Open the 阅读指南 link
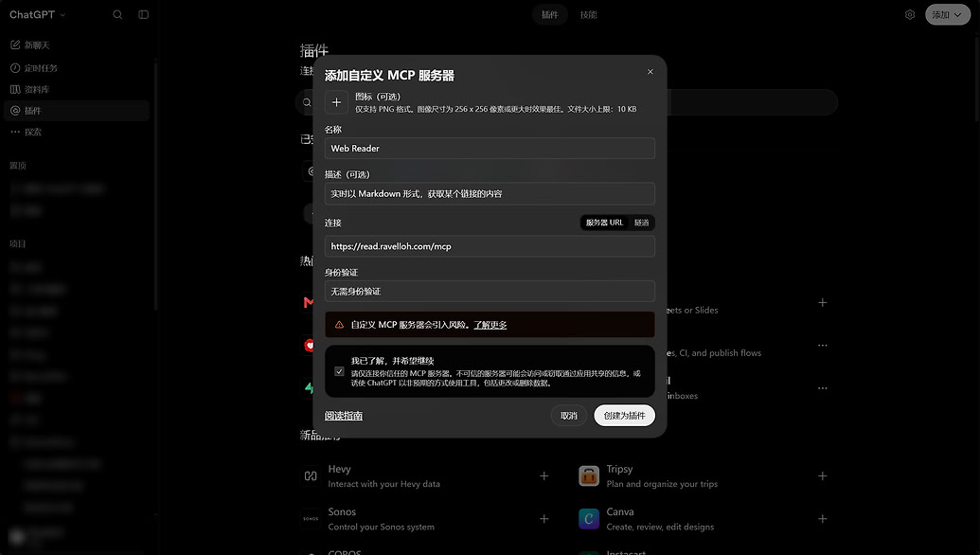The width and height of the screenshot is (980, 555). (x=344, y=417)
